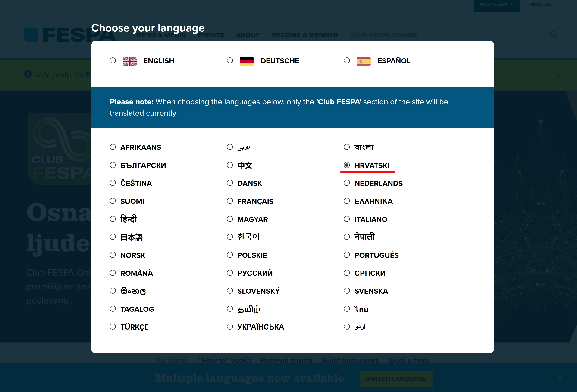The height and width of the screenshot is (392, 577).
Task: Choose the Chinese (中文) radio button
Action: click(230, 165)
